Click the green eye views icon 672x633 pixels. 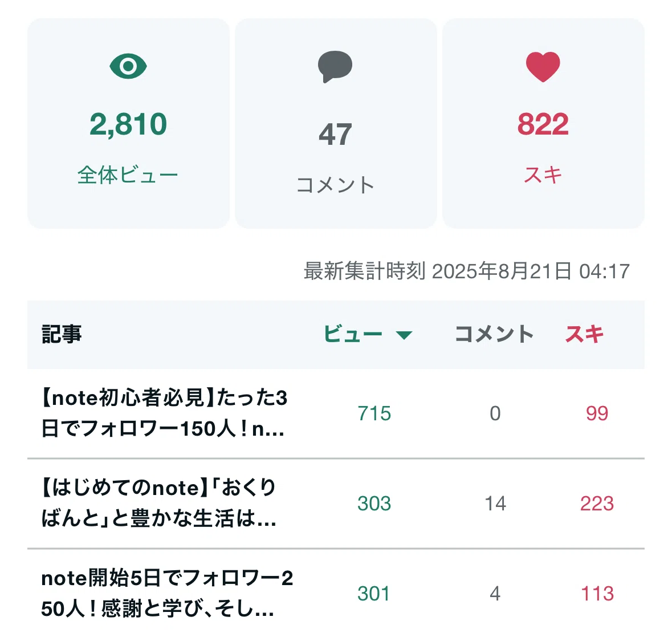click(128, 66)
